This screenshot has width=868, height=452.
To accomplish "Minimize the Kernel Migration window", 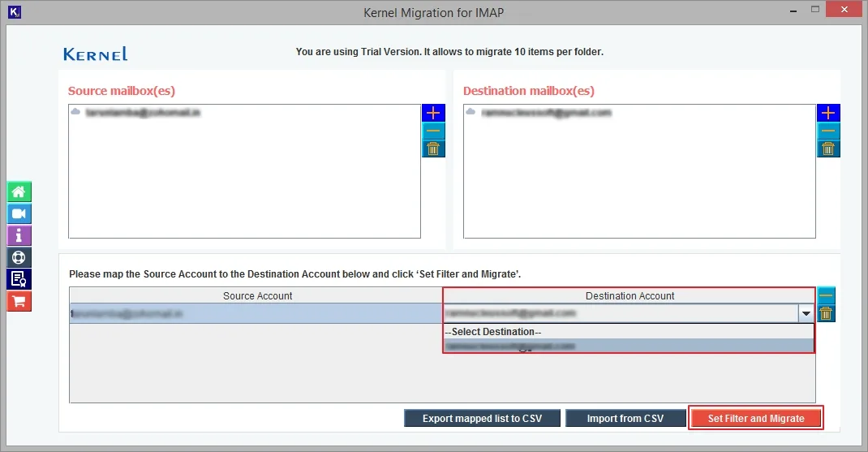I will (793, 10).
